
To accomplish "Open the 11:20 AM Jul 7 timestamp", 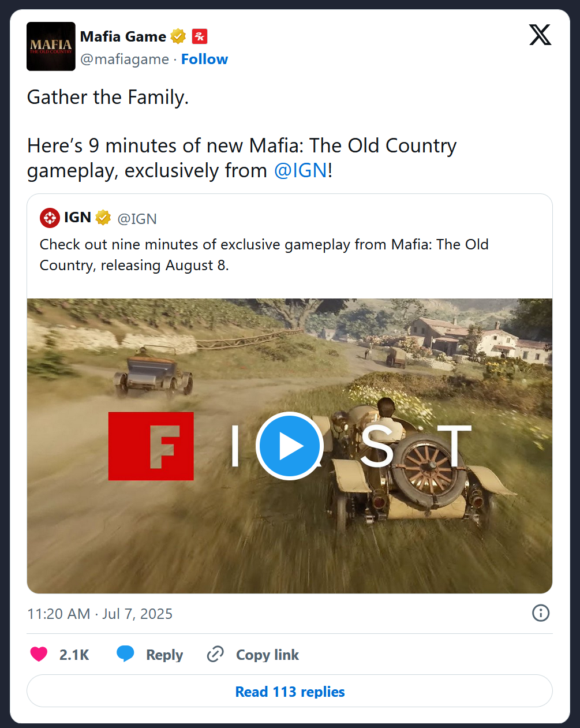I will pyautogui.click(x=100, y=614).
